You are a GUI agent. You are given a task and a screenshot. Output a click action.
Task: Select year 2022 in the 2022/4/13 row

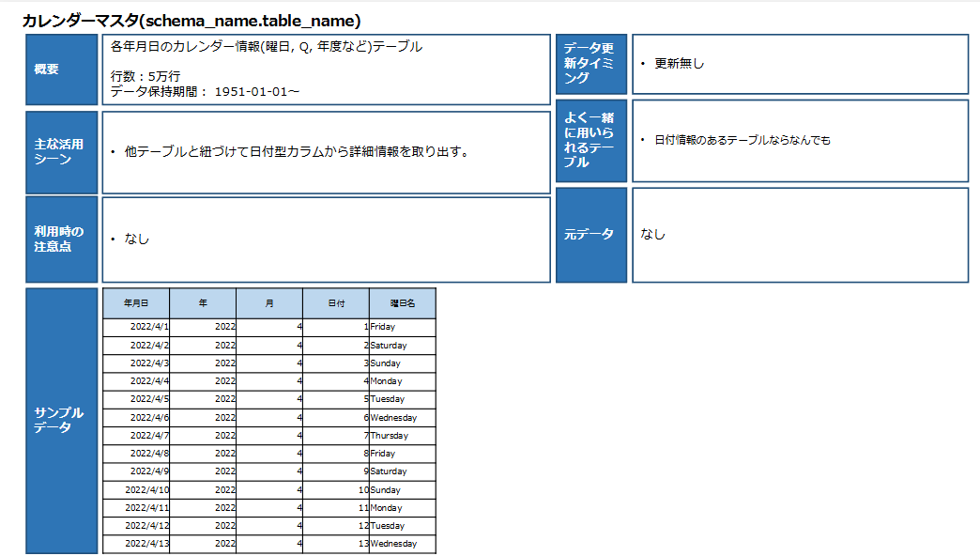203,544
